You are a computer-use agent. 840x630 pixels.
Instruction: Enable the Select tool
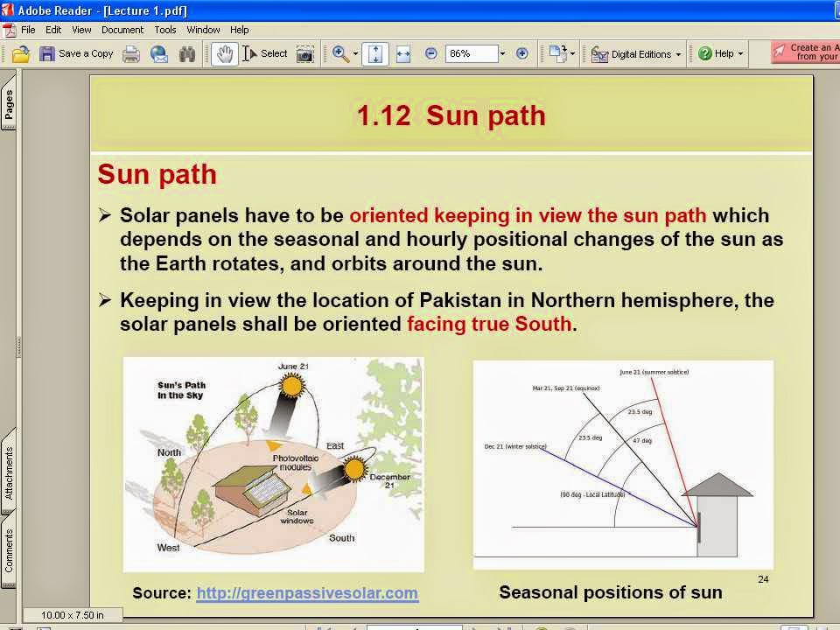262,53
